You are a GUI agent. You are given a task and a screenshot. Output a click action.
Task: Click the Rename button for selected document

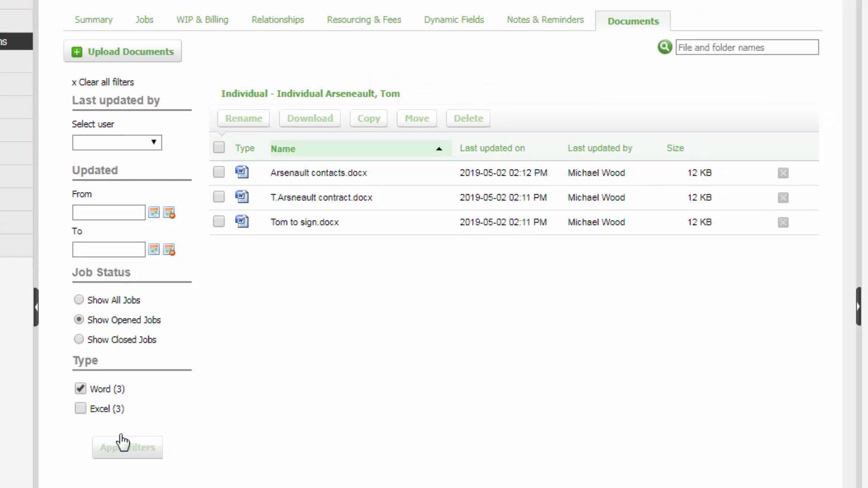point(244,118)
